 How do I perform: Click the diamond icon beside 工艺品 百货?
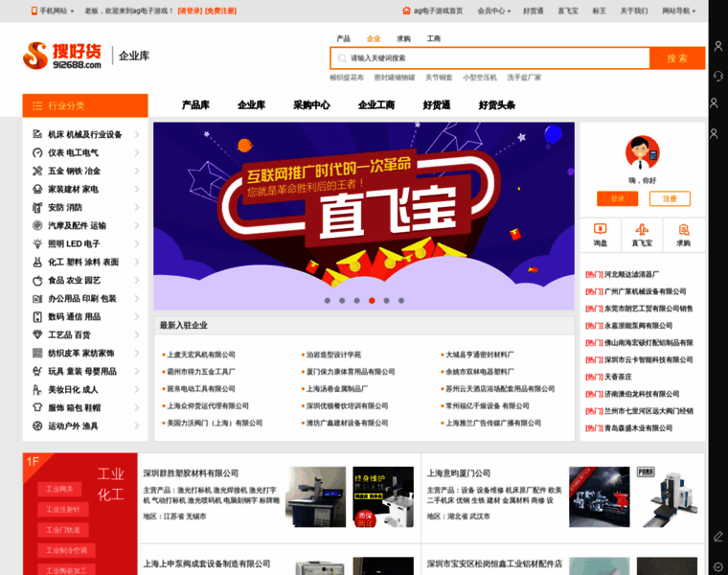pyautogui.click(x=37, y=334)
